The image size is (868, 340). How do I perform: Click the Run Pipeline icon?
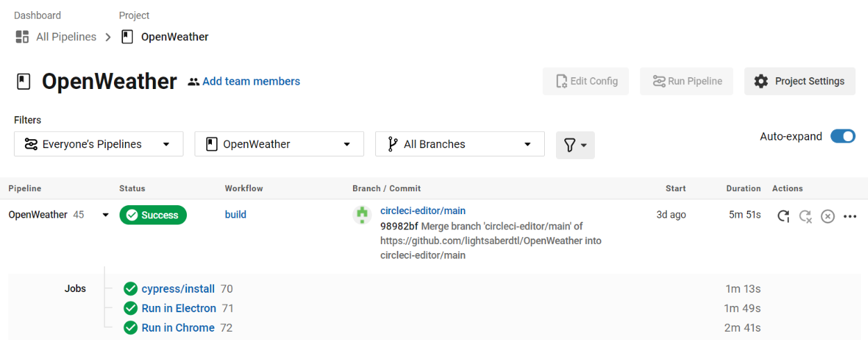click(x=659, y=81)
